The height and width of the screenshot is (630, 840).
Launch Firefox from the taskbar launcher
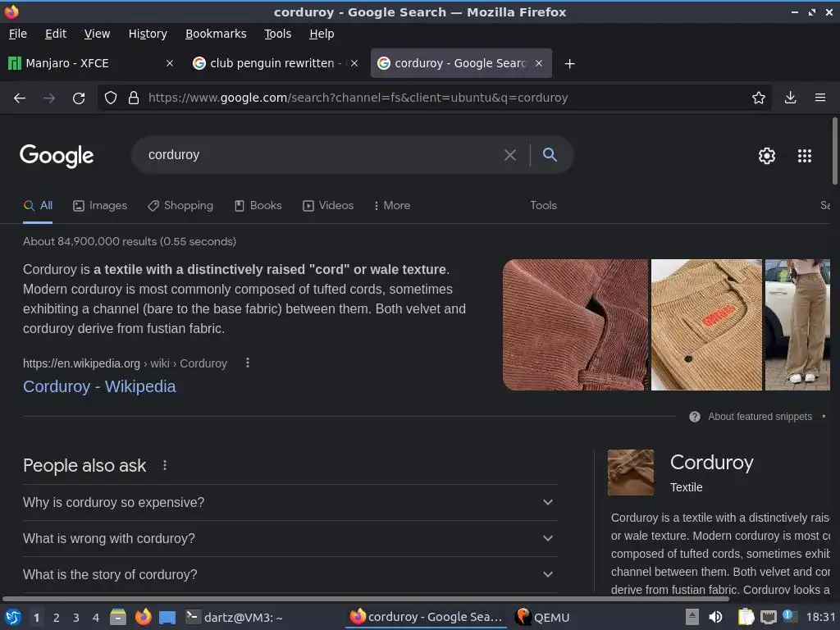[x=143, y=617]
